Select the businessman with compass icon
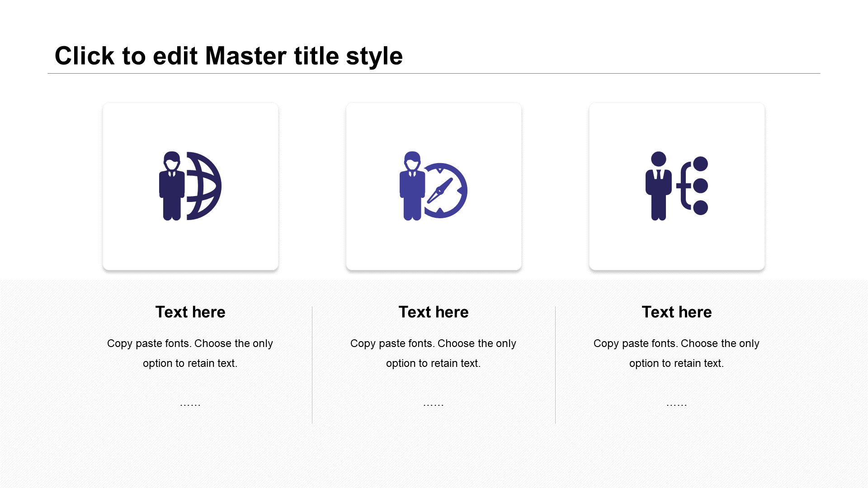 point(434,186)
